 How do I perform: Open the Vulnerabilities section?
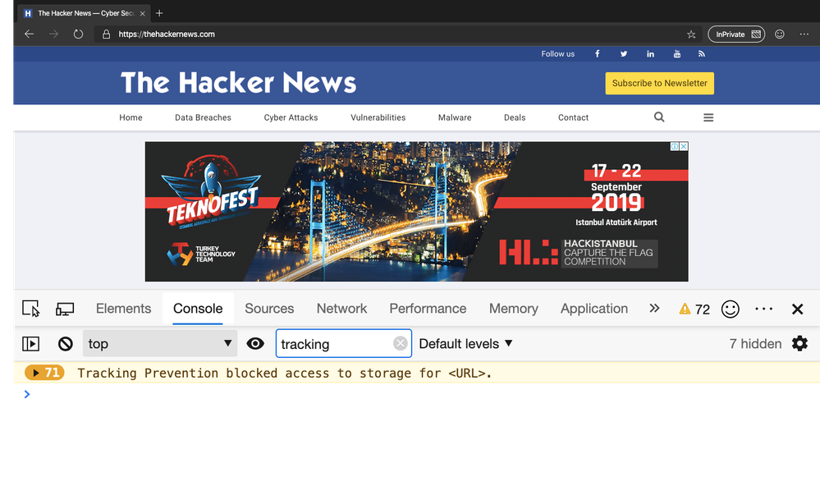[x=378, y=117]
